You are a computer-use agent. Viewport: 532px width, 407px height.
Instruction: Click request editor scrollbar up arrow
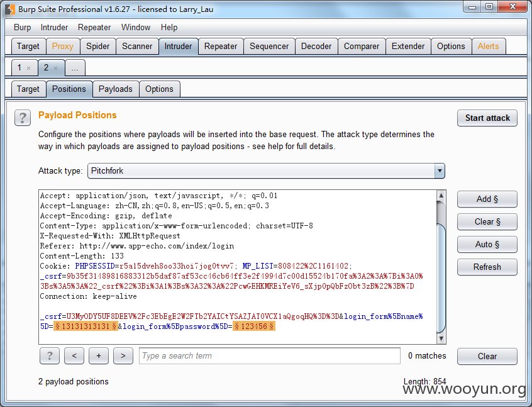pos(441,195)
